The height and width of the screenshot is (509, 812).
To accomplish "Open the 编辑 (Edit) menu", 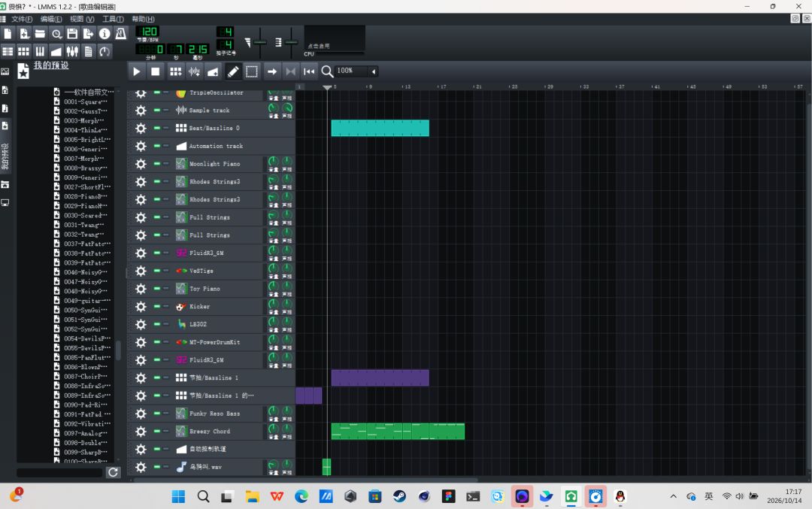I will (51, 19).
